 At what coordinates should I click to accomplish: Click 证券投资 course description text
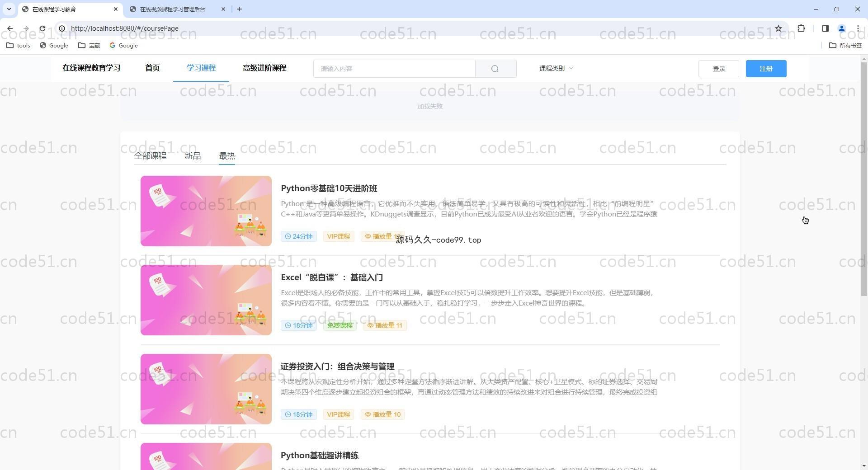469,387
